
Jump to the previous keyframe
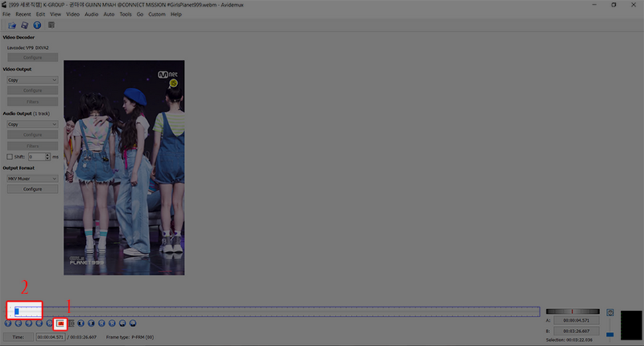tap(39, 323)
